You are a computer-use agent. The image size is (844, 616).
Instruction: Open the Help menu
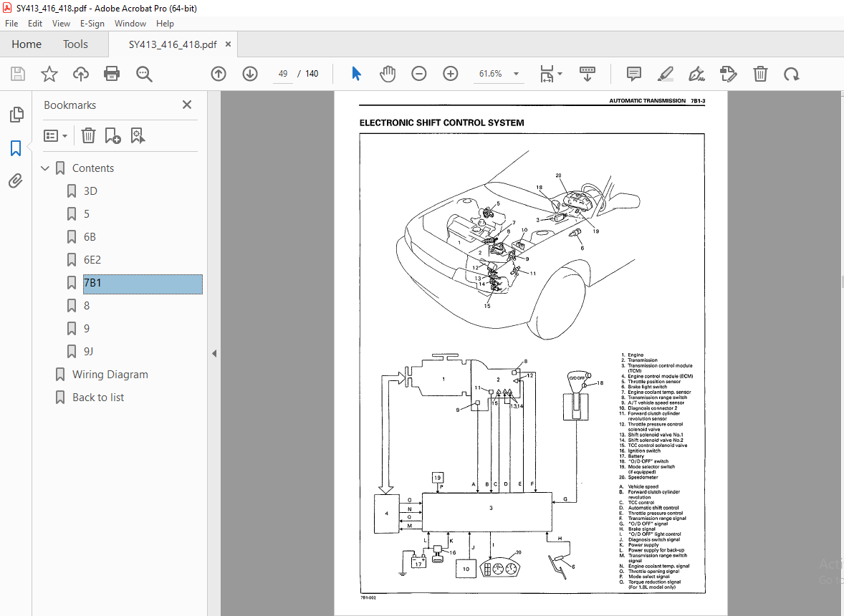(165, 24)
